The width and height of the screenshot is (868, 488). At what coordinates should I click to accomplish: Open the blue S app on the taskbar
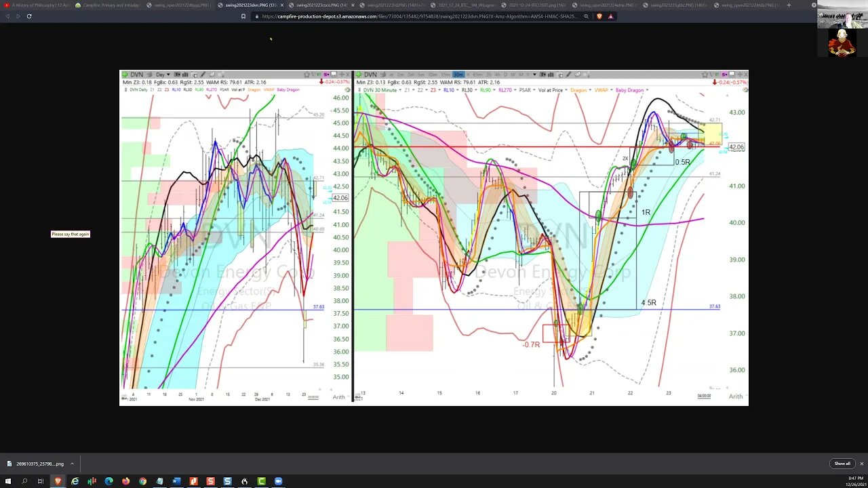point(227,481)
